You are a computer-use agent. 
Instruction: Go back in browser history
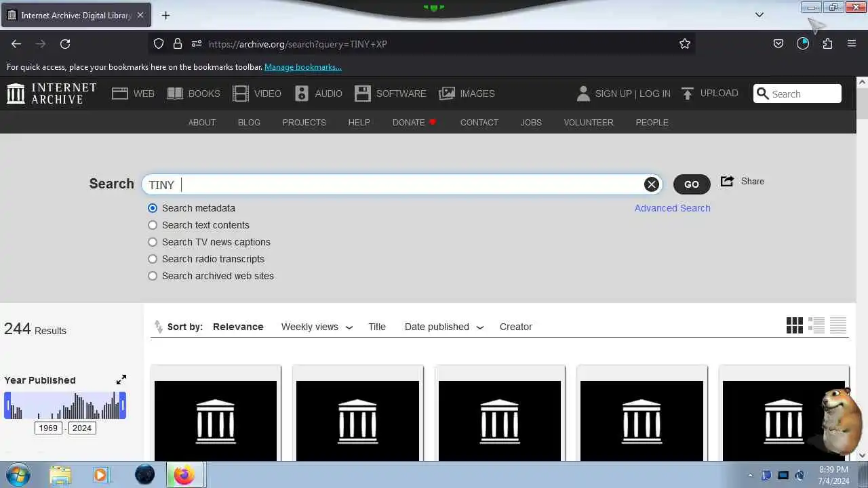point(16,44)
